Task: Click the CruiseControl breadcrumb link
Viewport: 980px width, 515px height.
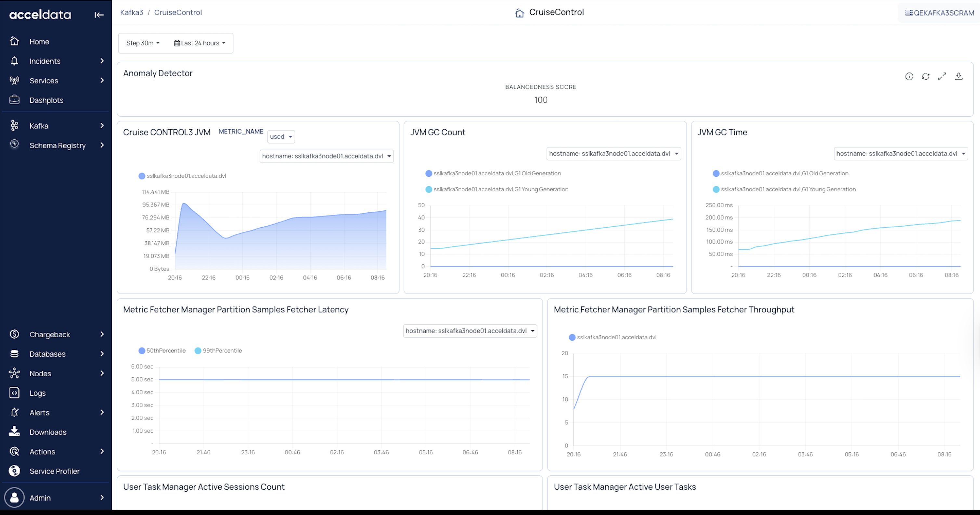Action: (178, 13)
